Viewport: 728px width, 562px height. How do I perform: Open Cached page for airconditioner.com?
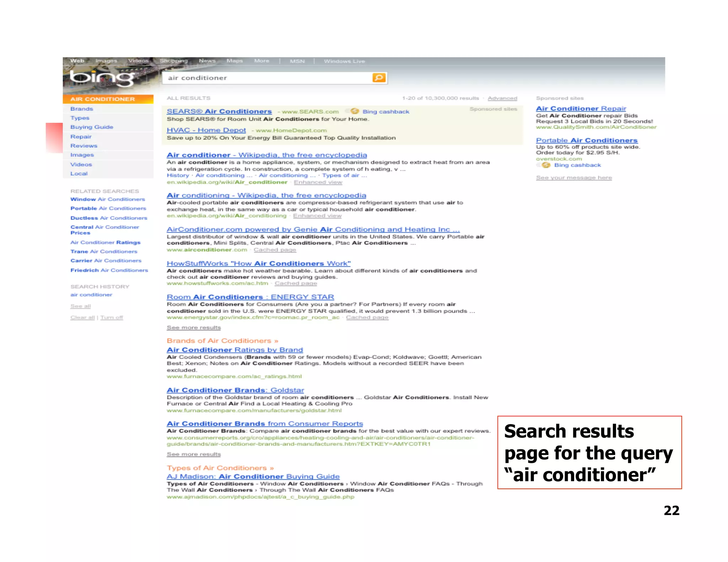(x=275, y=250)
